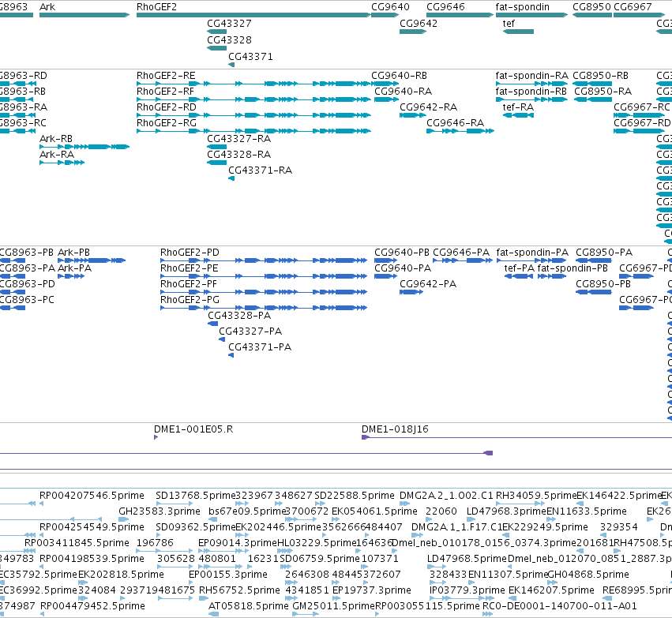Click EST AT05818.5prime
Image resolution: width=672 pixels, height=618 pixels.
[x=213, y=614]
